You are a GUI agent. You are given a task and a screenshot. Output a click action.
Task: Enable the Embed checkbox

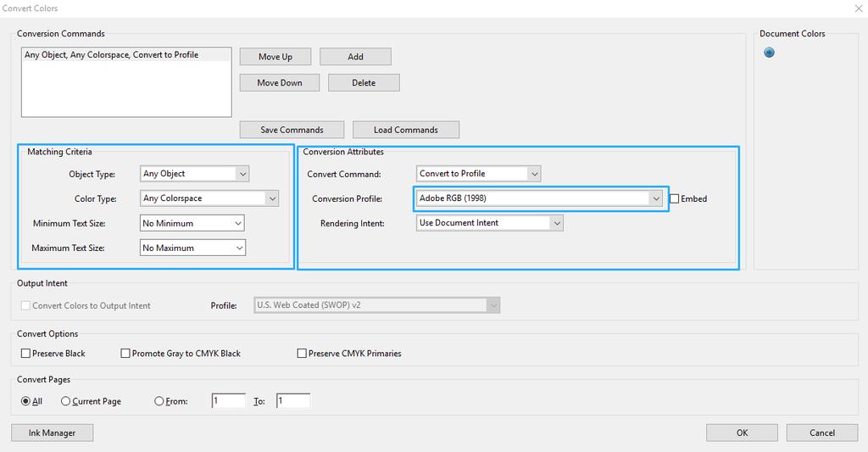point(674,198)
